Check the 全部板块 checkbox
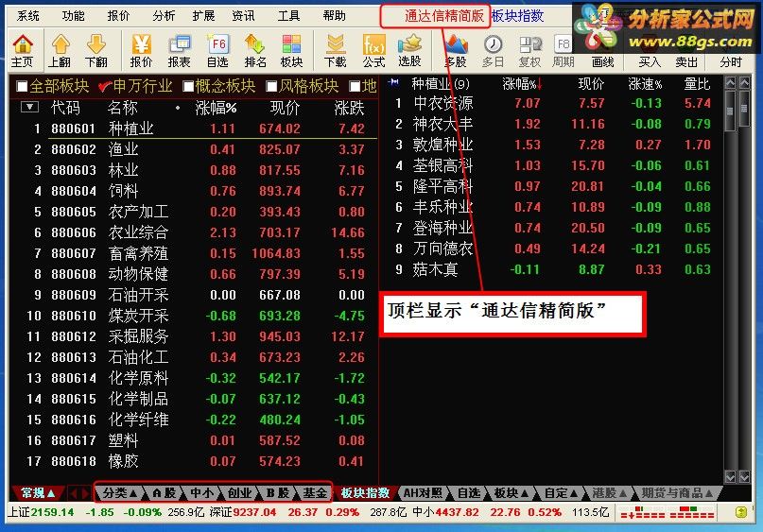763x532 pixels. [22, 87]
